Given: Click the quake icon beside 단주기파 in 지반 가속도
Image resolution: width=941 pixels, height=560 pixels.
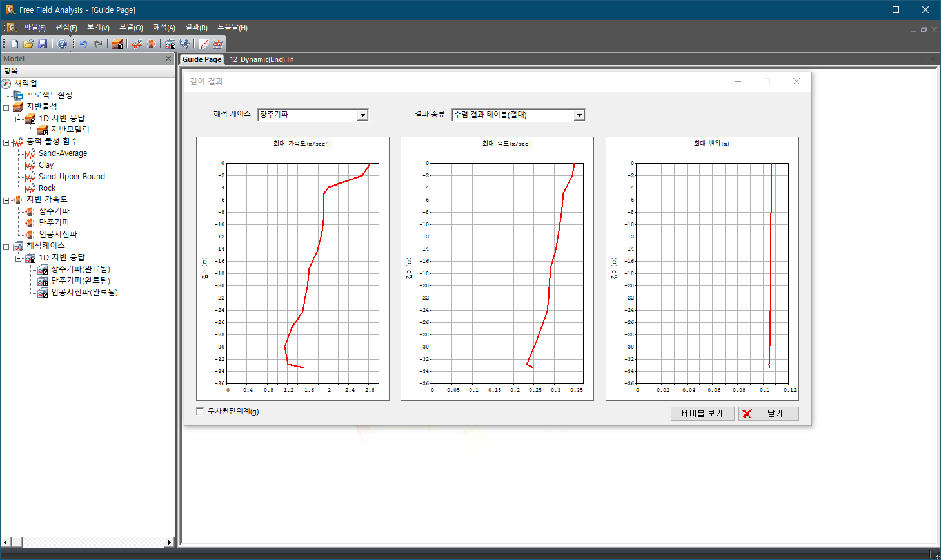Looking at the screenshot, I should click(x=30, y=222).
